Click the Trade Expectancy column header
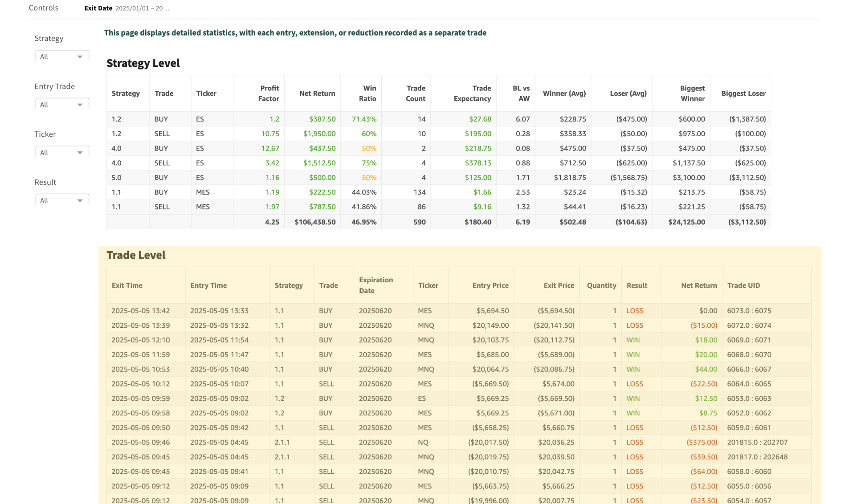The image size is (841, 504). pyautogui.click(x=472, y=93)
